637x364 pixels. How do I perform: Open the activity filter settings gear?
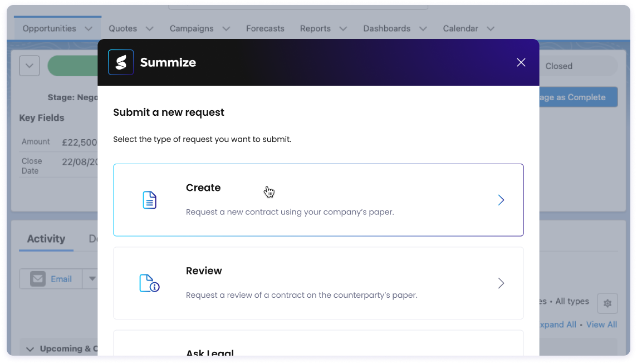click(x=607, y=303)
